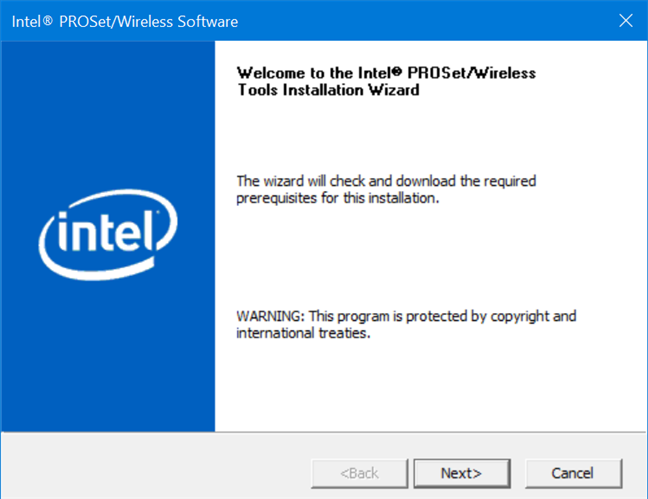This screenshot has height=499, width=648.
Task: Cancel the installation wizard
Action: pos(573,473)
